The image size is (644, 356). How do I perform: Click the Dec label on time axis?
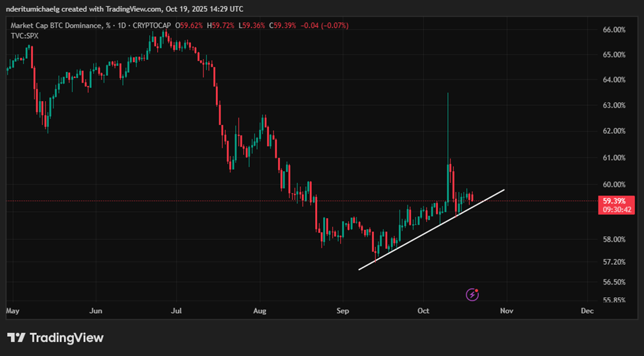click(x=587, y=310)
